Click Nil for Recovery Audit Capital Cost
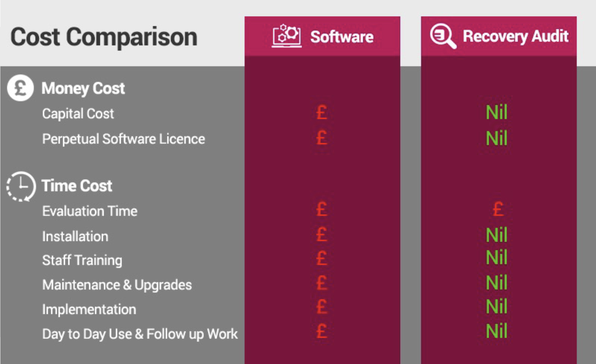 pos(497,112)
